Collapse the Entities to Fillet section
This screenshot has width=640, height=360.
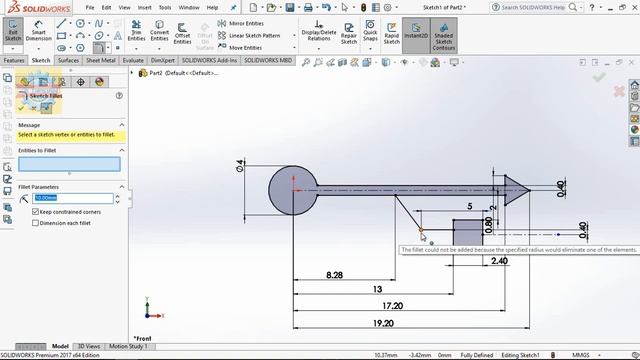pyautogui.click(x=122, y=150)
